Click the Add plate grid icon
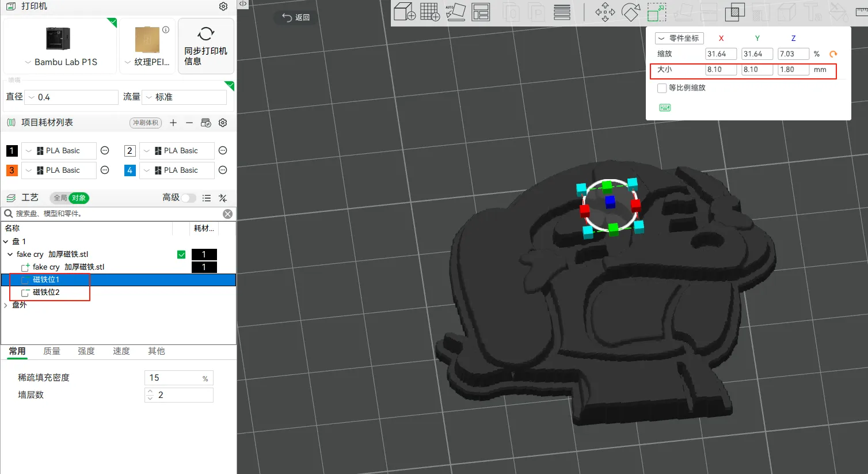The image size is (868, 474). pos(430,12)
